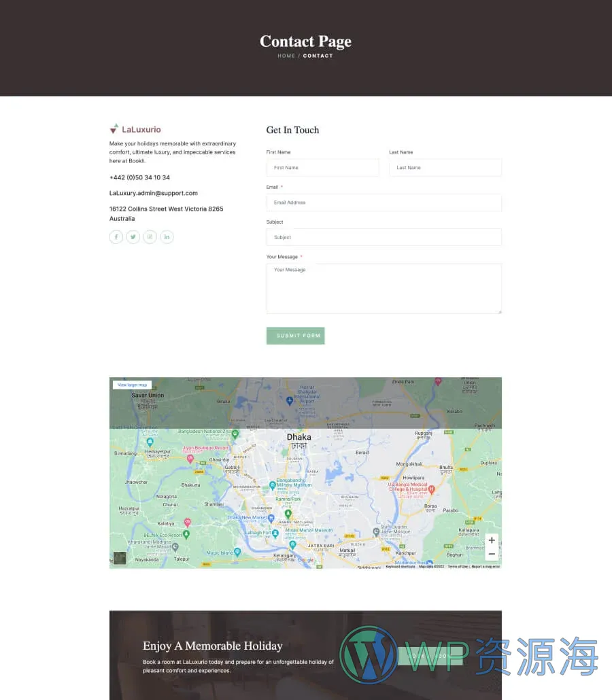The height and width of the screenshot is (700, 612).
Task: Focus the Subject input field
Action: pos(384,237)
